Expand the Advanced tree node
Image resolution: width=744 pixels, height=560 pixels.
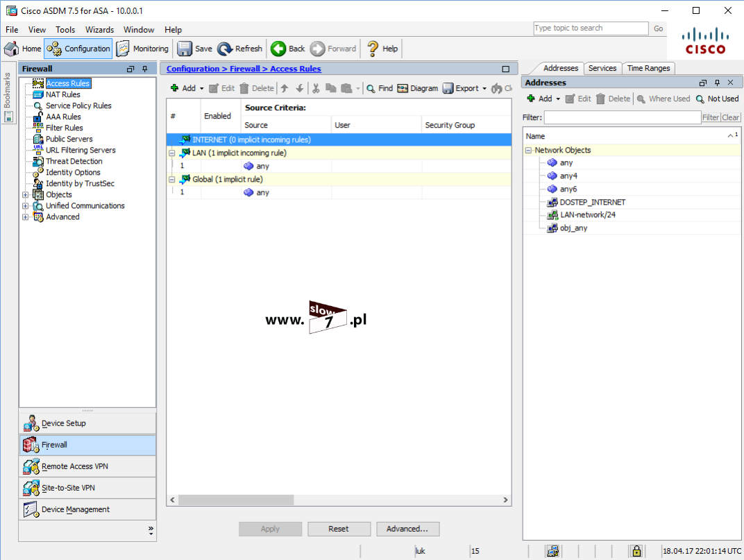(x=26, y=217)
